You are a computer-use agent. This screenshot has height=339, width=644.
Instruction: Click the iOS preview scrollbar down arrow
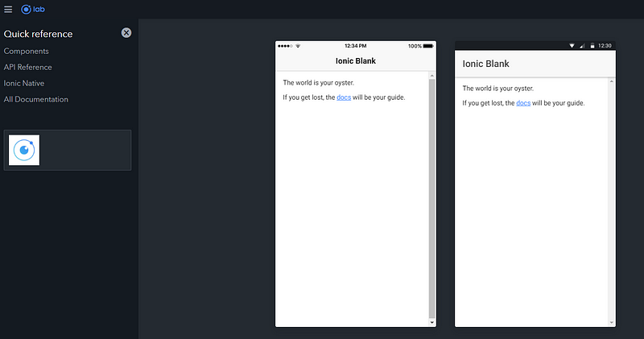tap(431, 323)
